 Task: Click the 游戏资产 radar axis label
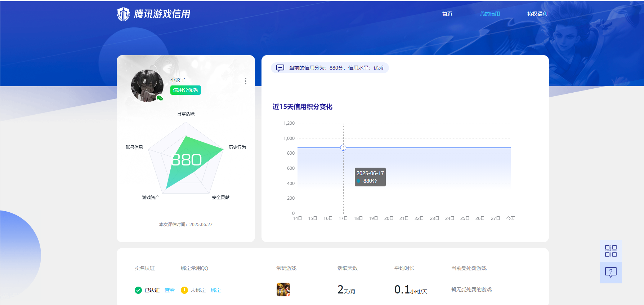tap(151, 197)
